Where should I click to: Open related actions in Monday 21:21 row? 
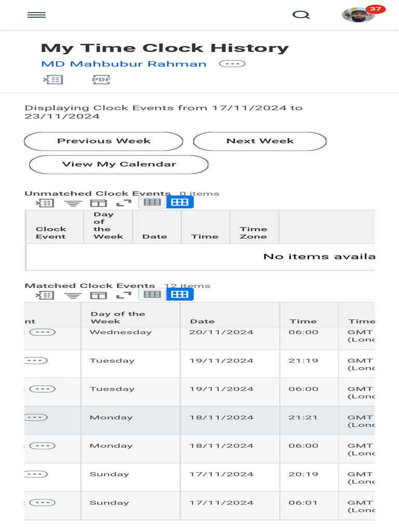tap(36, 417)
